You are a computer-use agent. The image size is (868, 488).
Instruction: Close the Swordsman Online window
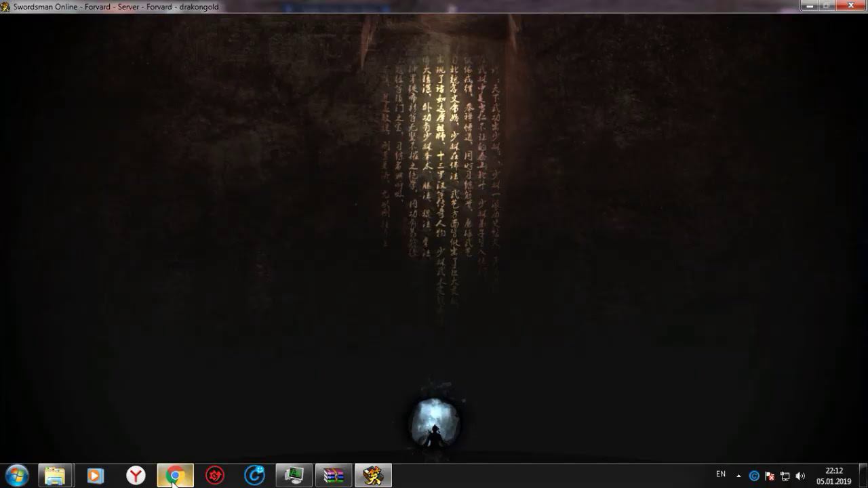(851, 5)
